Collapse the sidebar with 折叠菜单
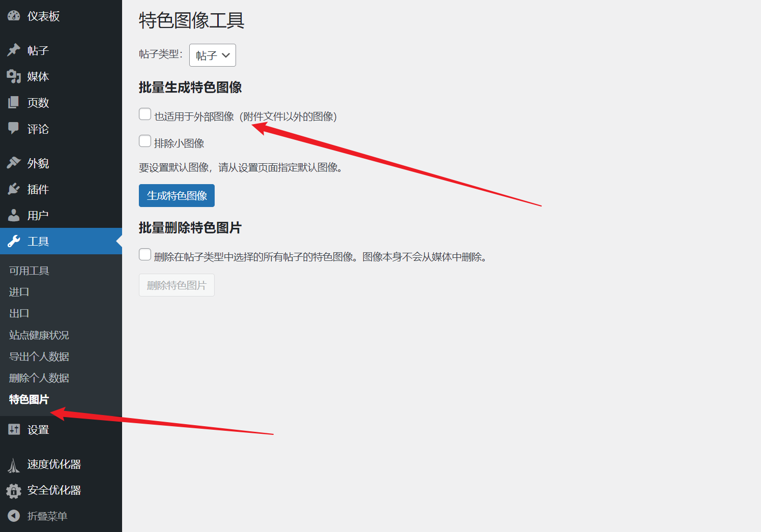The width and height of the screenshot is (761, 532). coord(47,516)
